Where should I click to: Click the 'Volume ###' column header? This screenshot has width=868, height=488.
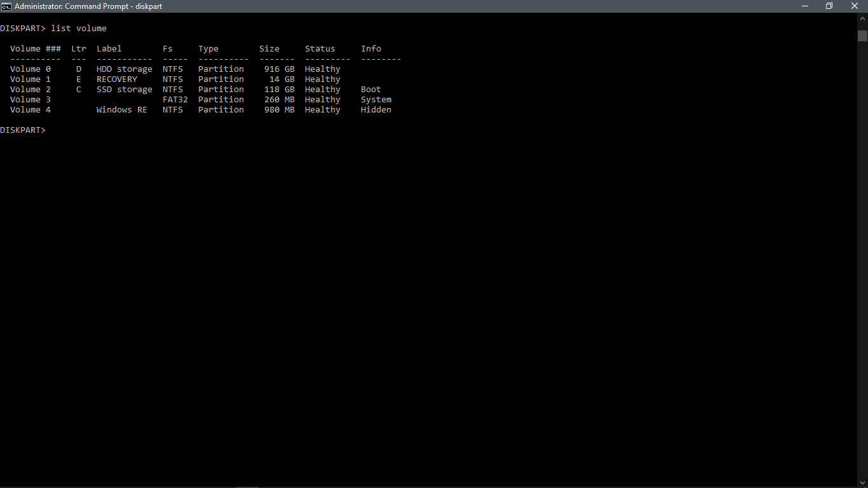(x=36, y=49)
